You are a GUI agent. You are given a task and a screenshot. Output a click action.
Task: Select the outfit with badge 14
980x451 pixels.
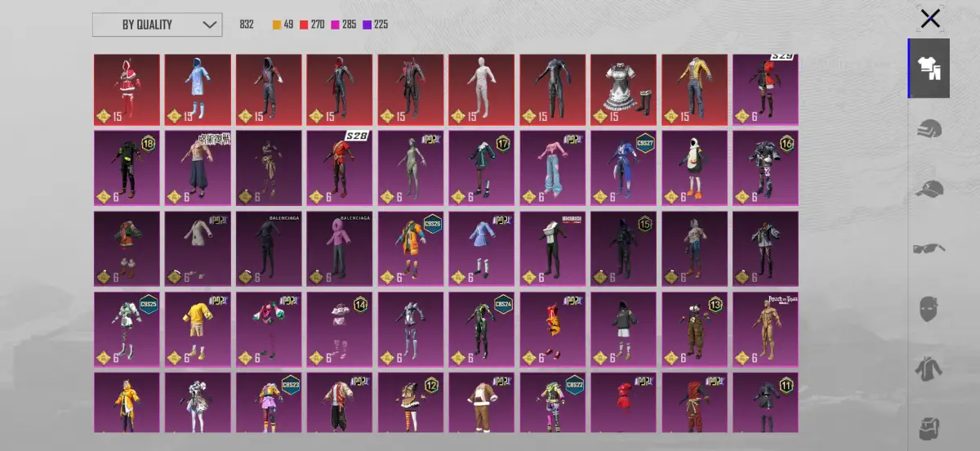point(340,329)
